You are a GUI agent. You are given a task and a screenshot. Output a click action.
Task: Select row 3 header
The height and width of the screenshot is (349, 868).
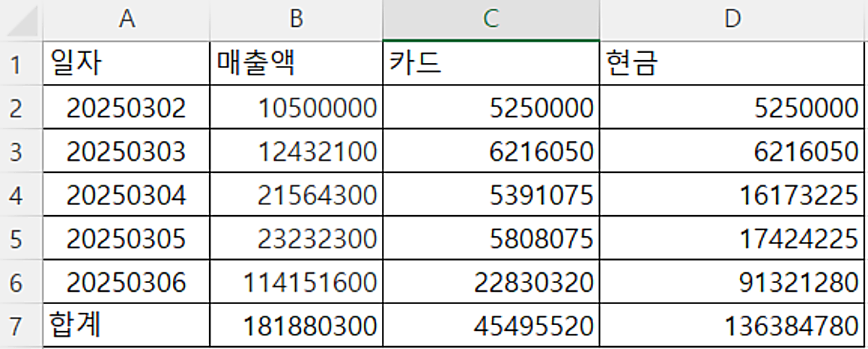[22, 151]
